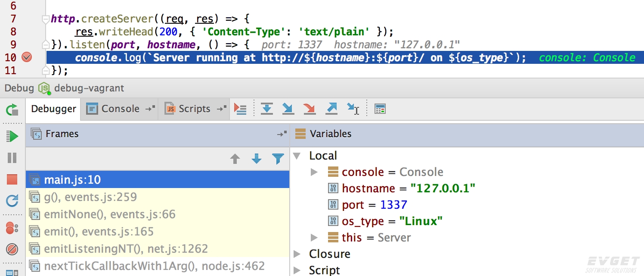Image resolution: width=644 pixels, height=276 pixels.
Task: Click the pin arrow next to Console tab
Action: click(x=150, y=109)
